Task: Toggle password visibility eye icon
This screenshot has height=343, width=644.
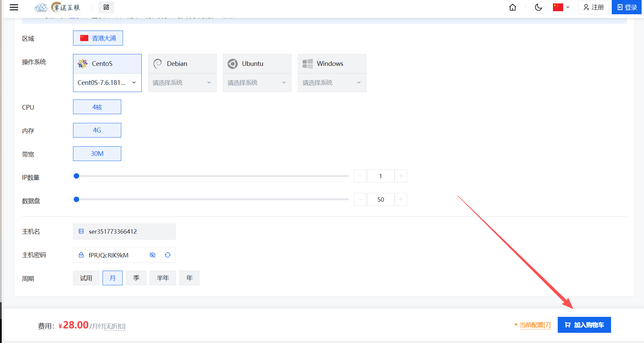Action: tap(153, 255)
